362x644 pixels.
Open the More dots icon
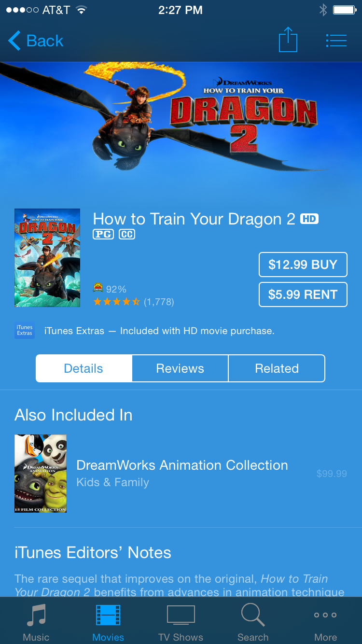pos(325,615)
